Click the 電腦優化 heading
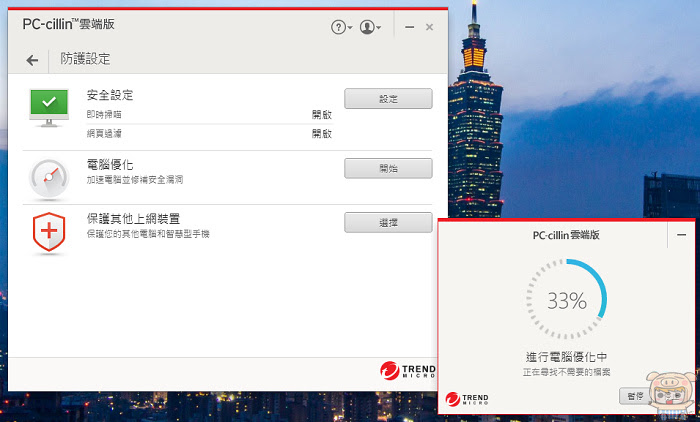The image size is (700, 422). point(110,165)
